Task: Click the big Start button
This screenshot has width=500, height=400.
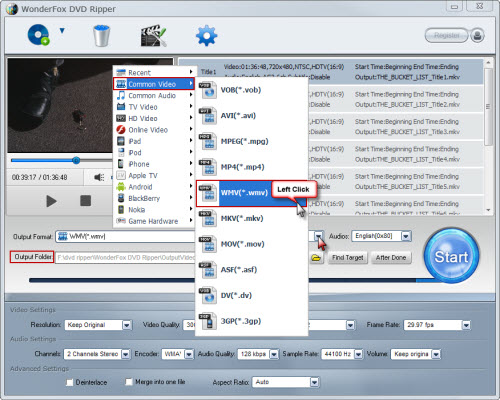Action: point(451,256)
